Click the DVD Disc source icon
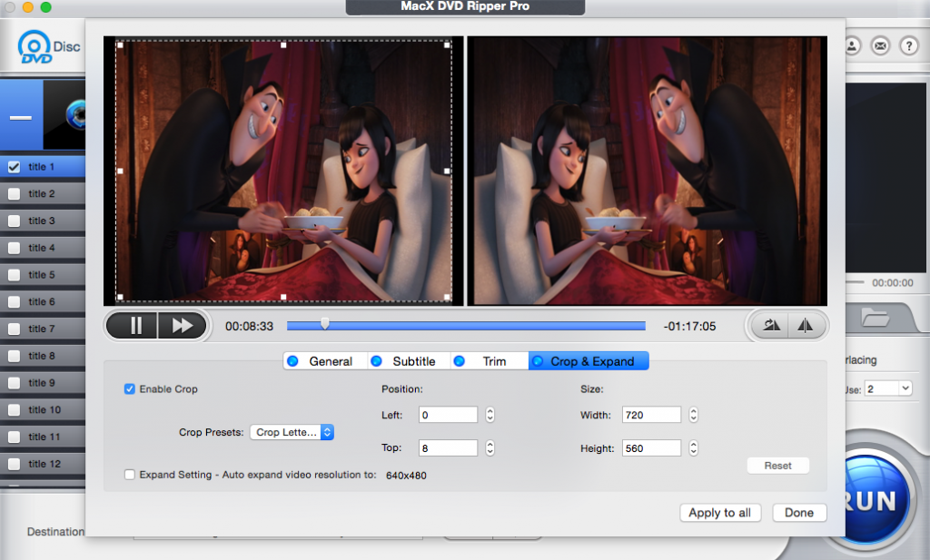 (35, 47)
